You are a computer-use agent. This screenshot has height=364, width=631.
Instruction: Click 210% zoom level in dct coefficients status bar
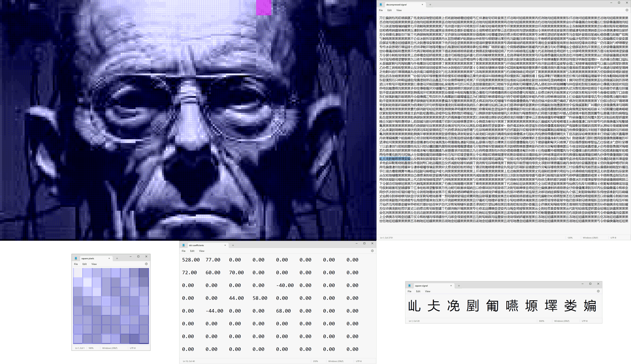(315, 361)
